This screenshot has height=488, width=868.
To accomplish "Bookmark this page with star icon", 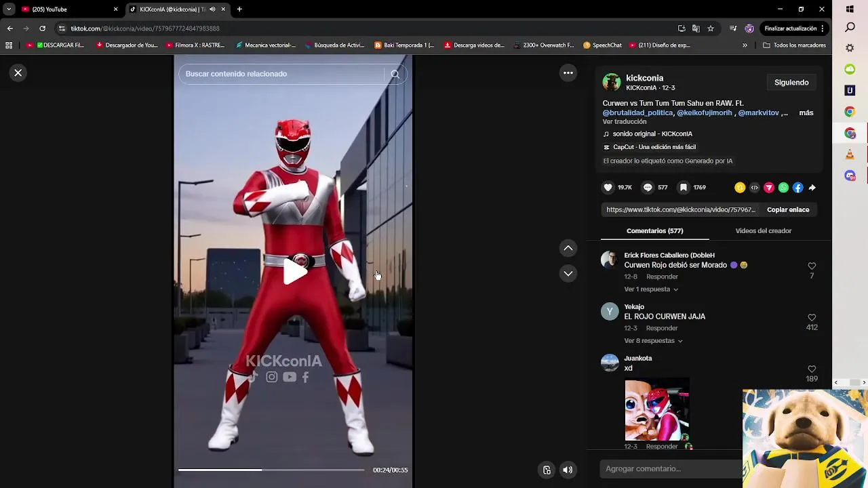I will click(x=711, y=28).
